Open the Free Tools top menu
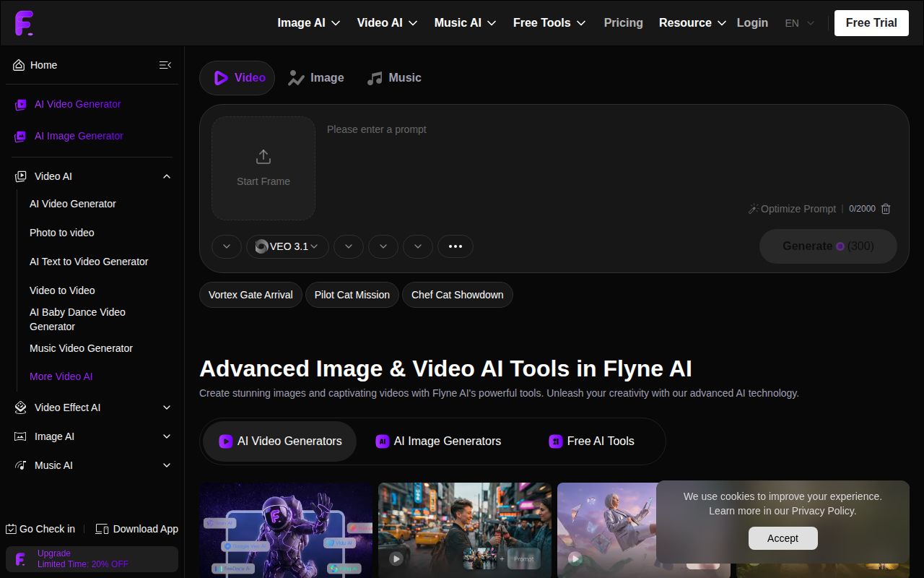924x578 pixels. [x=549, y=23]
